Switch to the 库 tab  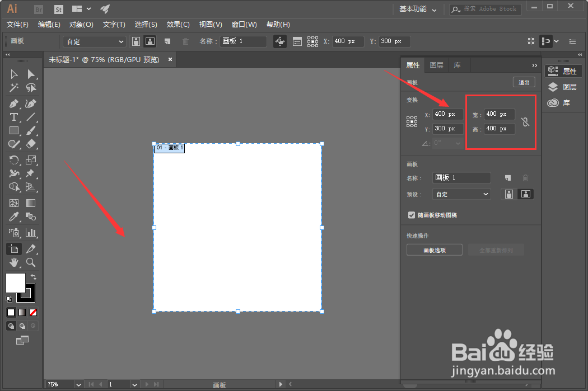tap(457, 65)
